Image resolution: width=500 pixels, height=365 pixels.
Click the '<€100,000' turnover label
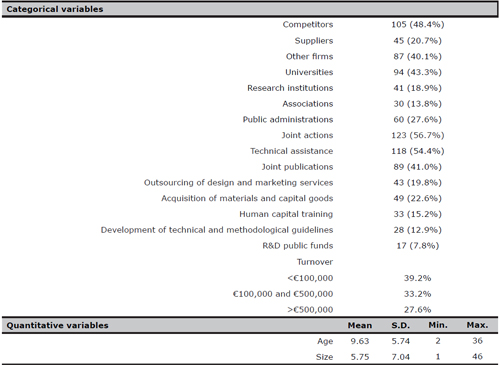coord(310,278)
